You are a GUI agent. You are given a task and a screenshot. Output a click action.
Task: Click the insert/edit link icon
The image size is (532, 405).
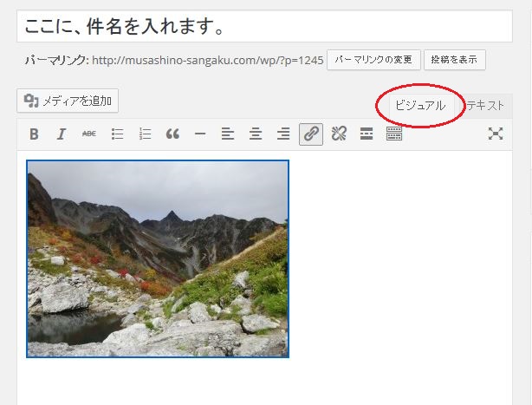pyautogui.click(x=311, y=134)
